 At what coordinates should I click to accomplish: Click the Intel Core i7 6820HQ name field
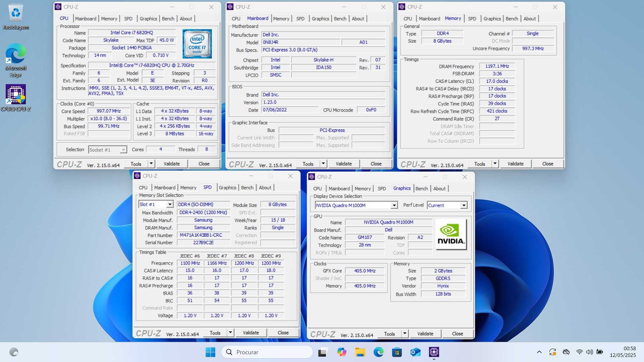(x=132, y=33)
